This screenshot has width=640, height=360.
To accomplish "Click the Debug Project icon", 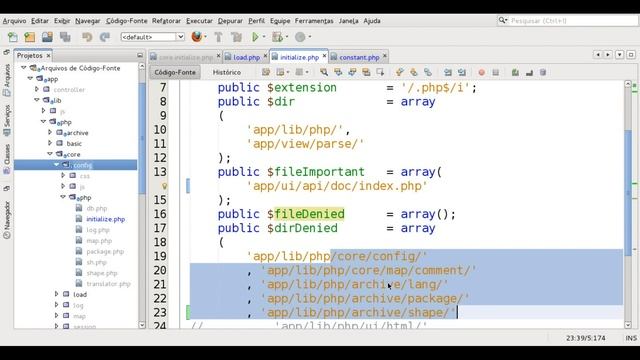I will [x=278, y=37].
